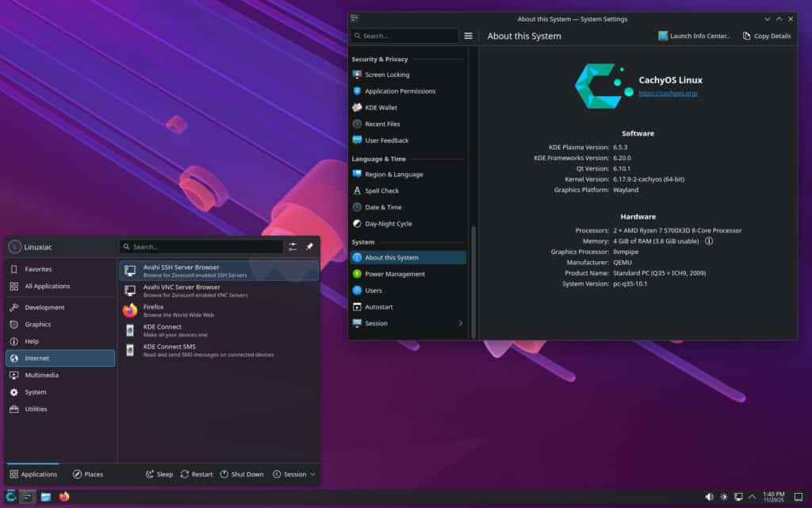Pin the application launcher open
The height and width of the screenshot is (508, 812).
point(308,247)
